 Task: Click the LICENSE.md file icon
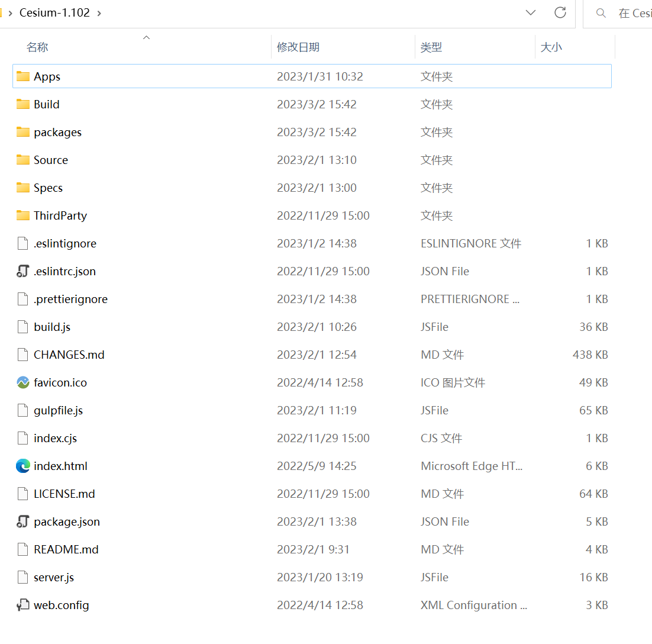(x=23, y=494)
